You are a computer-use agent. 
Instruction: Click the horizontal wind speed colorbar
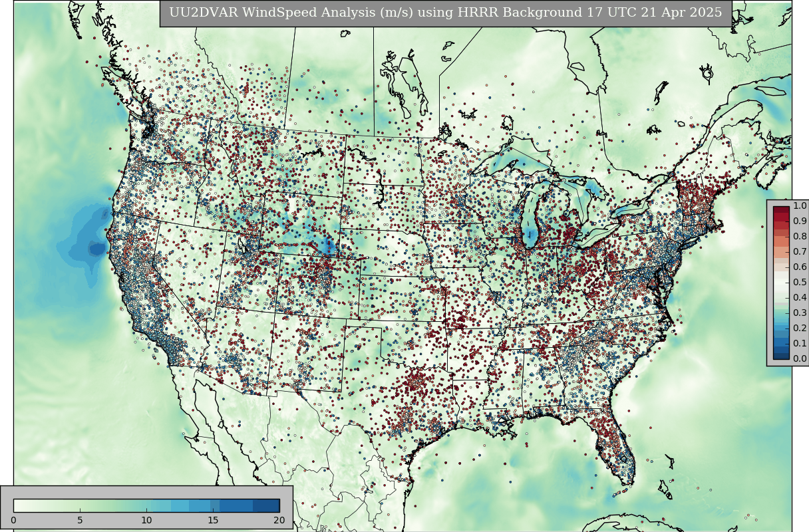146,505
